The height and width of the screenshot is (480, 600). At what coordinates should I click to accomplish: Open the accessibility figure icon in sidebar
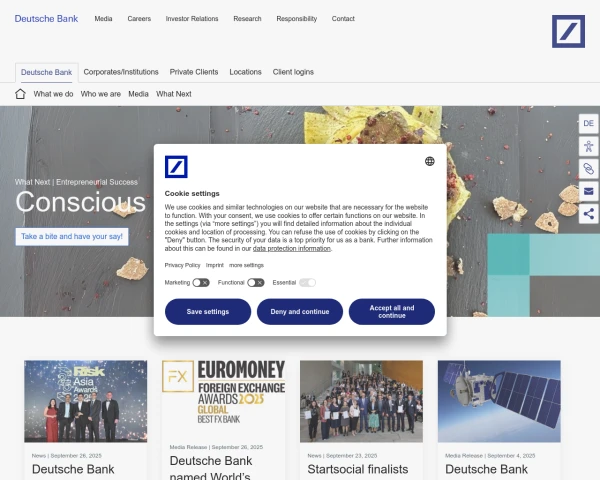coord(588,146)
